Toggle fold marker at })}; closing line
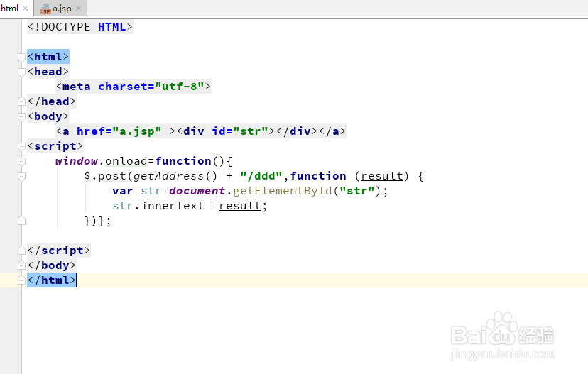The image size is (588, 374). click(x=21, y=221)
